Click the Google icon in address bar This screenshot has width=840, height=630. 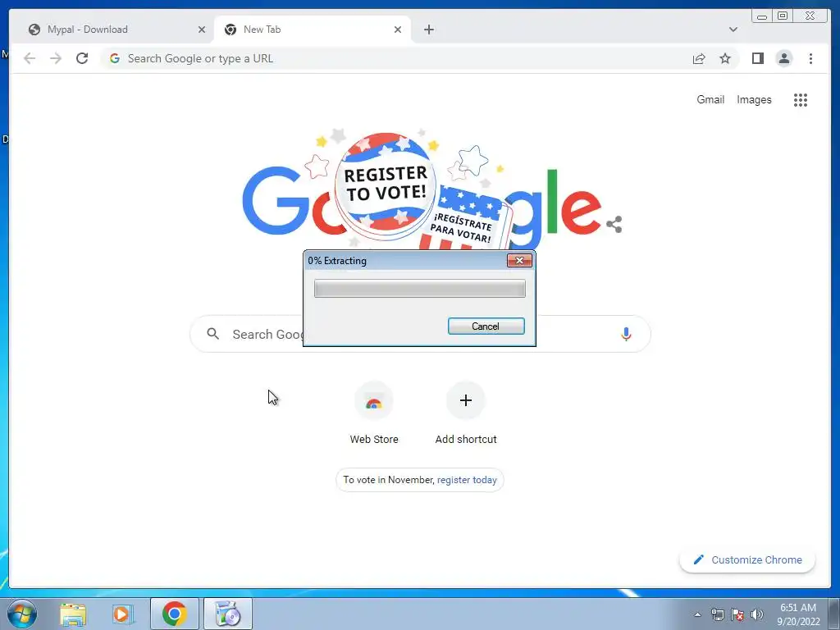click(x=114, y=58)
